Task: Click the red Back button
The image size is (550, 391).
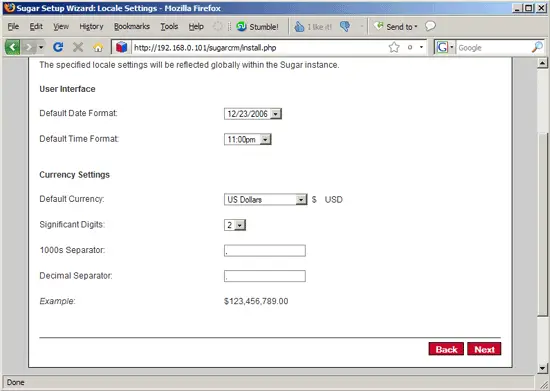Action: click(x=446, y=349)
